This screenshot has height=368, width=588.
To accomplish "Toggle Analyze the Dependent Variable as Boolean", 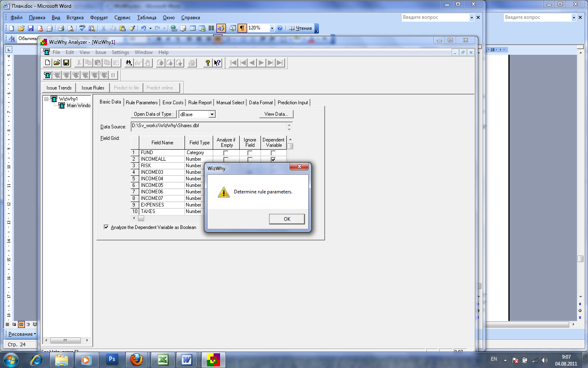I will [x=106, y=227].
